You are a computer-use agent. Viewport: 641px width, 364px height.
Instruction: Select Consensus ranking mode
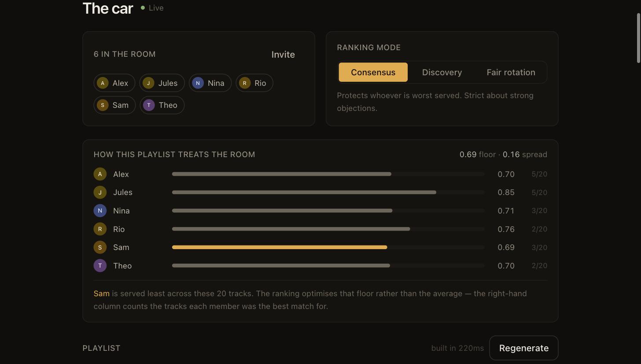pyautogui.click(x=373, y=72)
